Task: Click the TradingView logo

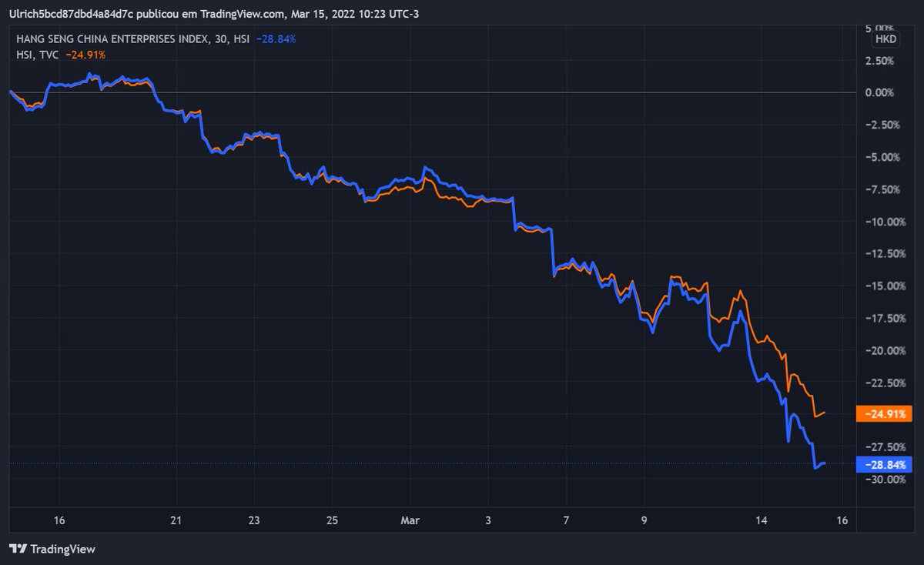Action: [52, 549]
